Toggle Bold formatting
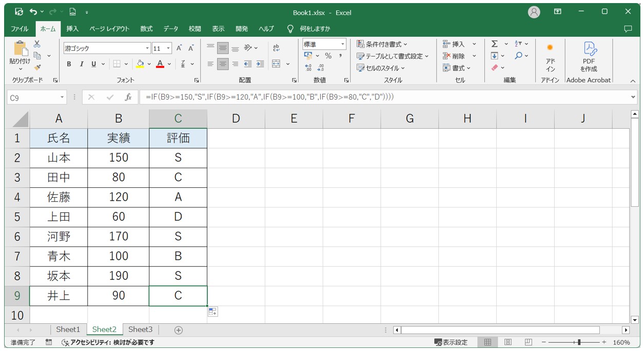This screenshot has width=644, height=351. click(69, 64)
